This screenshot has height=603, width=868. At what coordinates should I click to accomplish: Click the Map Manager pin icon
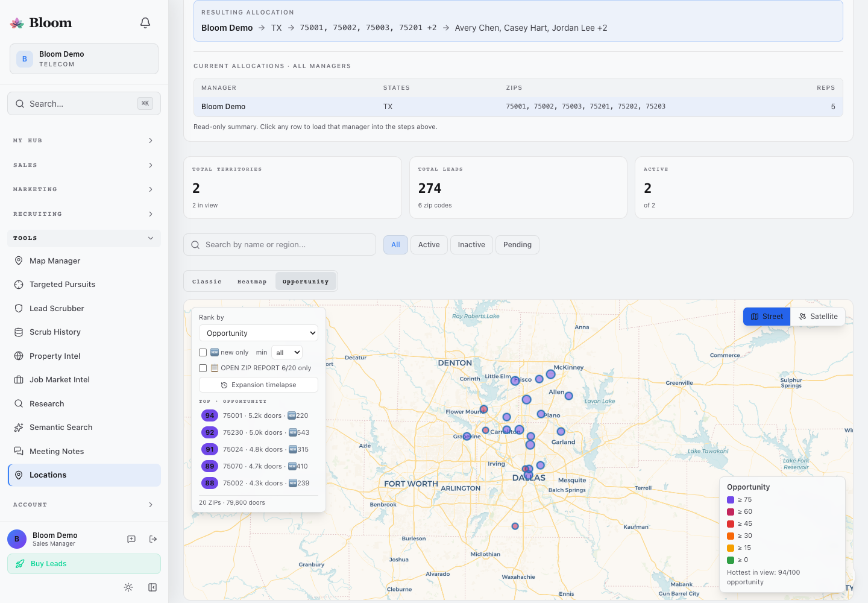click(x=19, y=260)
